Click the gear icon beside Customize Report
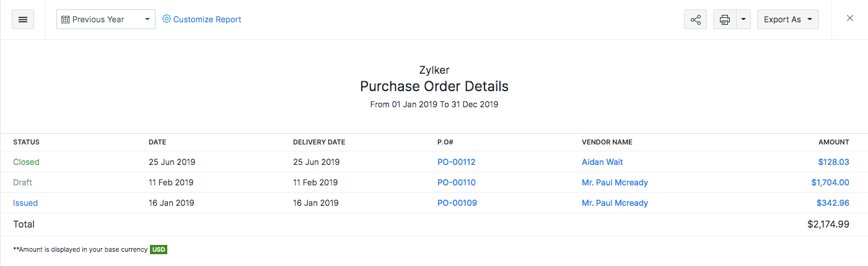This screenshot has height=266, width=868. (166, 19)
